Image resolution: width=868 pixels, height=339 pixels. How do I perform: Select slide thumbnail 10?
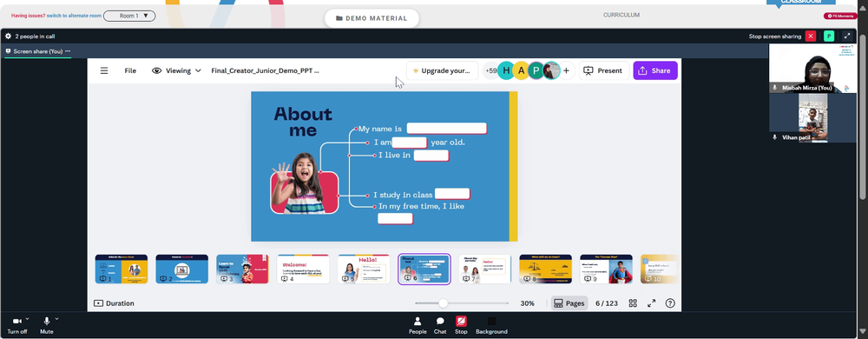659,269
